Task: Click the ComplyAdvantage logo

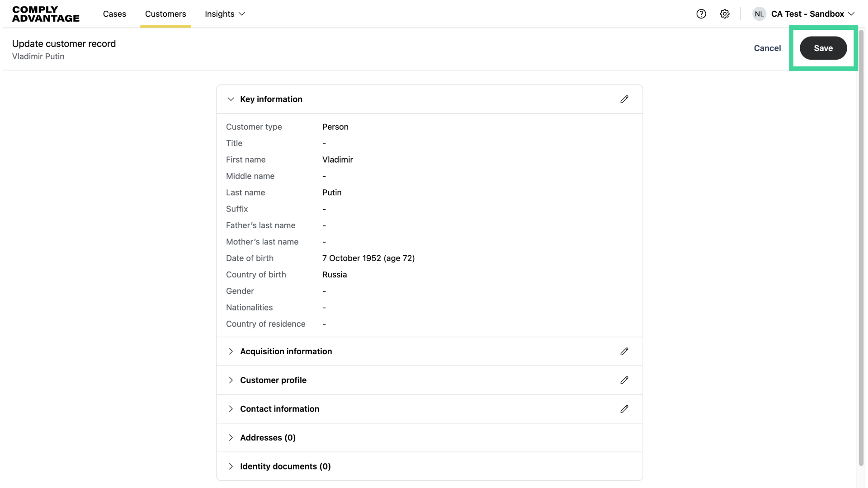Action: 46,14
